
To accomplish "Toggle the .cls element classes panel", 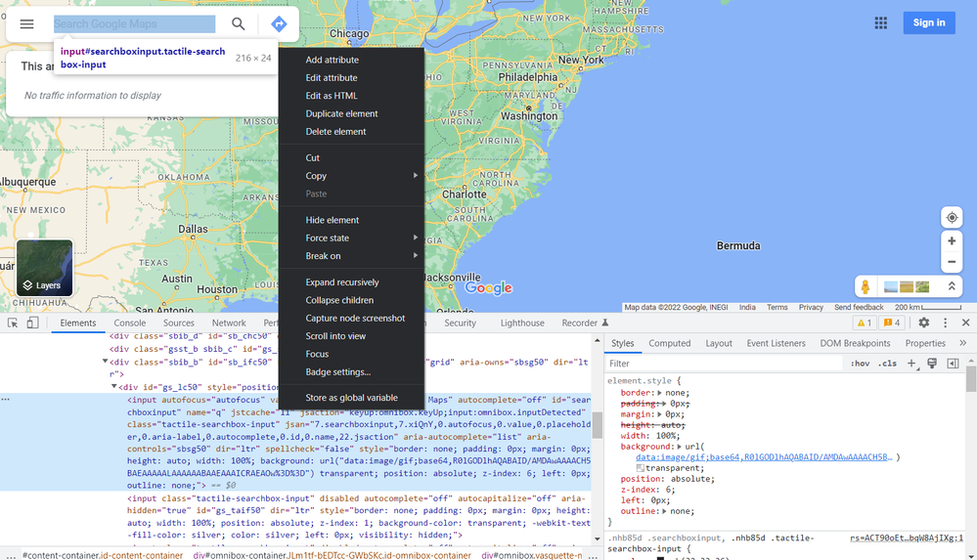I will (887, 364).
